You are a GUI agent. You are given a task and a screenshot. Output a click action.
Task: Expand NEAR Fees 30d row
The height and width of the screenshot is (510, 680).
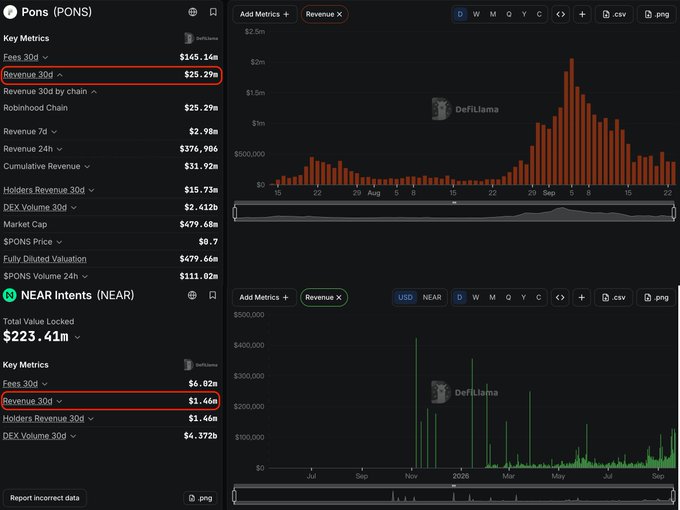coord(45,384)
